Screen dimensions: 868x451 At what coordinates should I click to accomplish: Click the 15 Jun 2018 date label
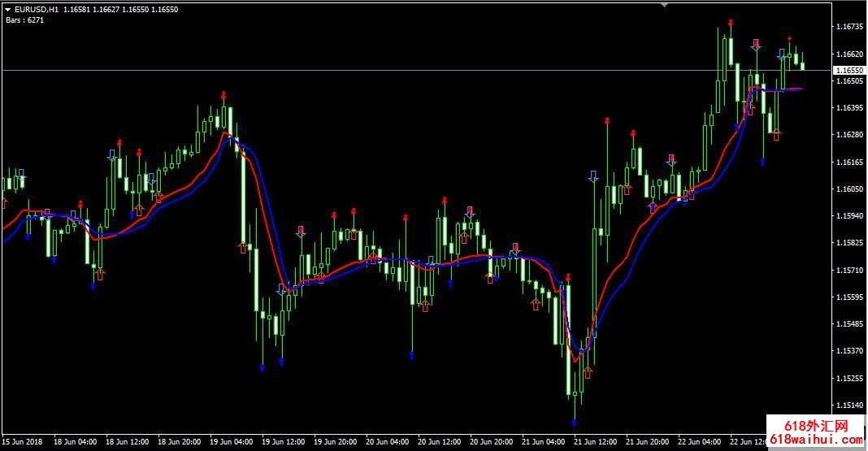pyautogui.click(x=20, y=442)
